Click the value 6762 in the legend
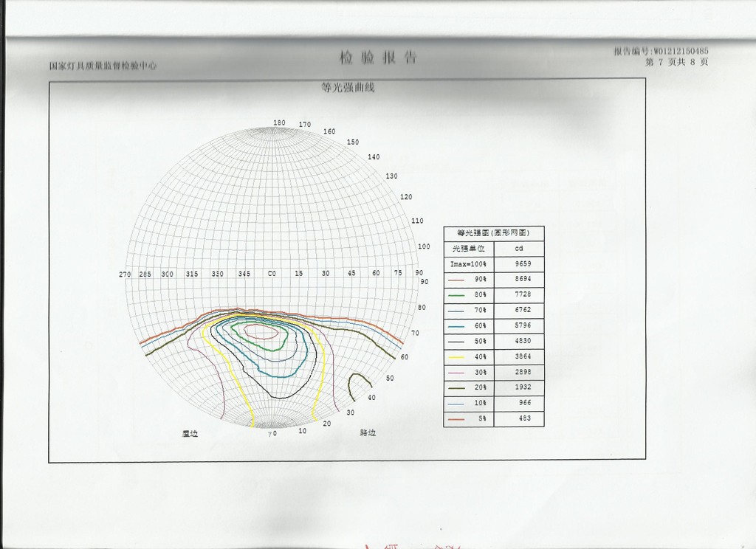The width and height of the screenshot is (756, 549). click(523, 310)
